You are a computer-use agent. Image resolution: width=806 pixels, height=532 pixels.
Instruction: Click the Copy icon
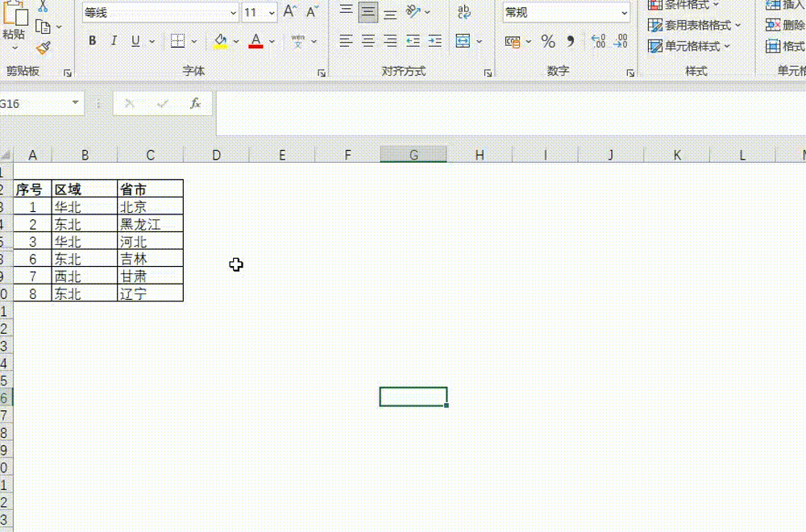[43, 27]
